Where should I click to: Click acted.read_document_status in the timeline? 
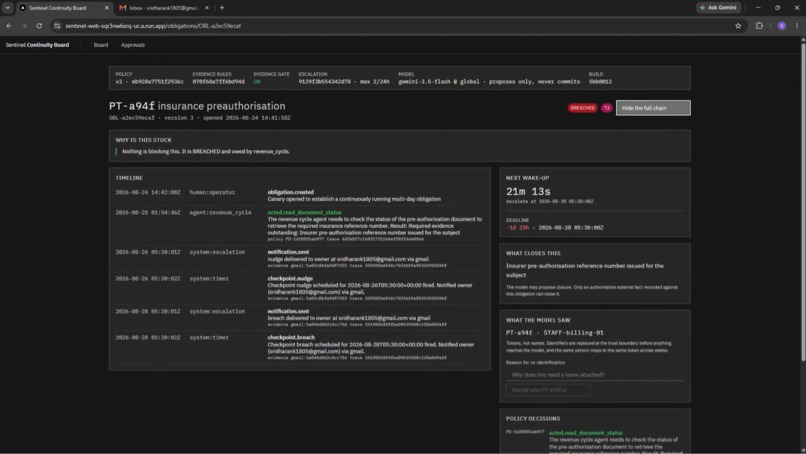[x=304, y=212]
